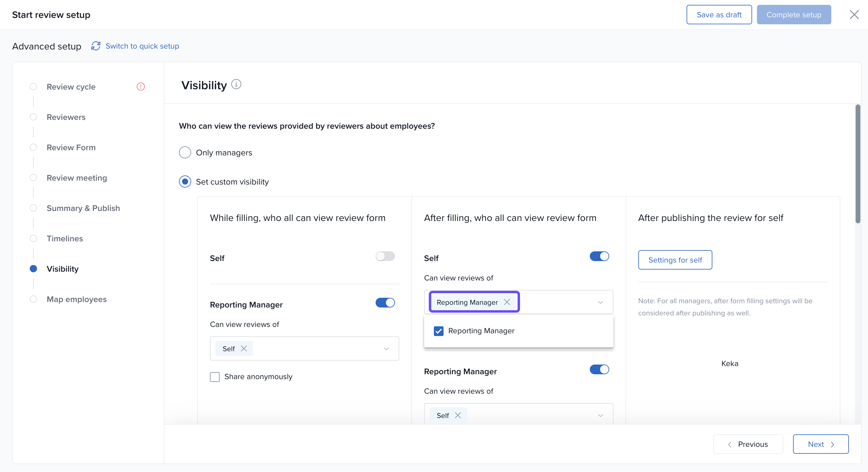Remove the Reporting Manager tag with its X

pos(507,302)
